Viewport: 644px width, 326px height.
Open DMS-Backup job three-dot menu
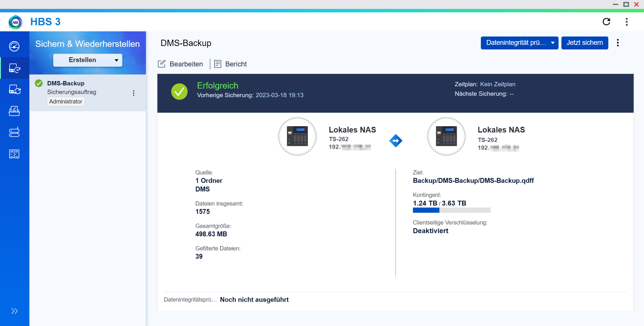tap(134, 93)
